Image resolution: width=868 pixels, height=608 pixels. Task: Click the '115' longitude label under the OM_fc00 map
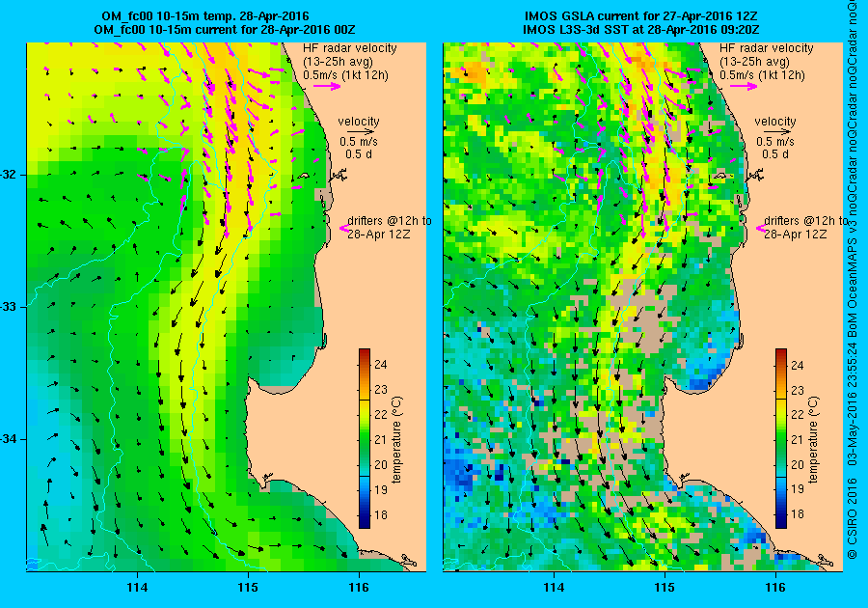click(248, 588)
